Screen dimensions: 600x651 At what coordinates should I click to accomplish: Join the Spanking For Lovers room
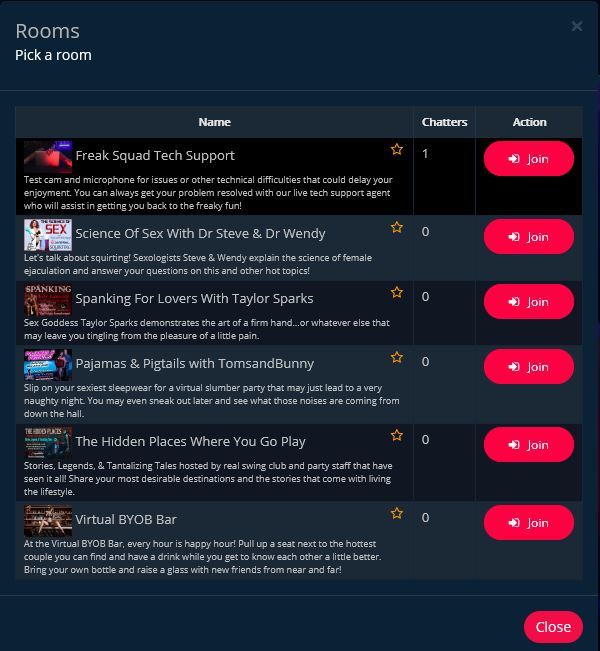tap(529, 302)
